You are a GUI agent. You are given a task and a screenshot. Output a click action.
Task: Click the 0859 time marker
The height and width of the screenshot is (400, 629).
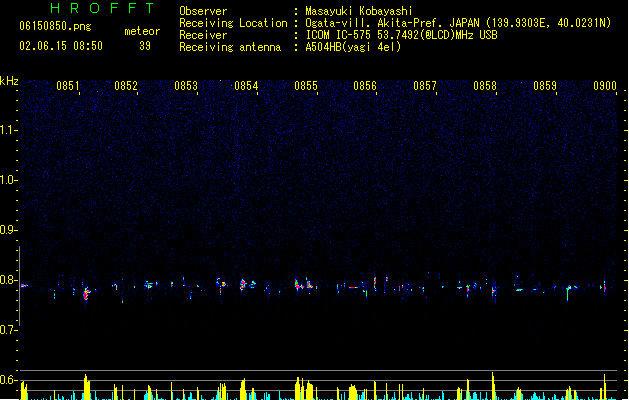(545, 86)
